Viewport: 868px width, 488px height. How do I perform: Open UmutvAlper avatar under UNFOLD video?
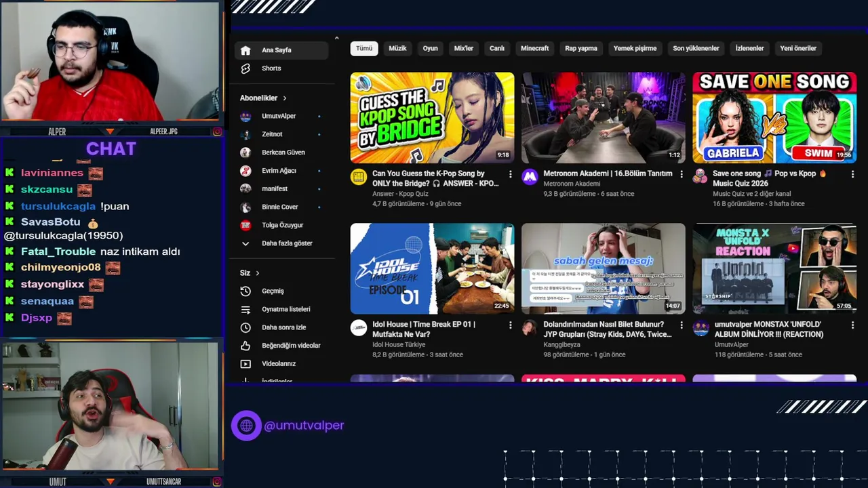click(x=701, y=328)
